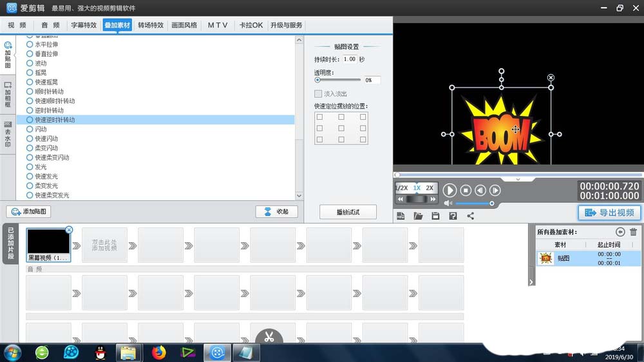Click the 双击此处添加视频 placeholder slot
The height and width of the screenshot is (362, 644).
[x=104, y=245]
